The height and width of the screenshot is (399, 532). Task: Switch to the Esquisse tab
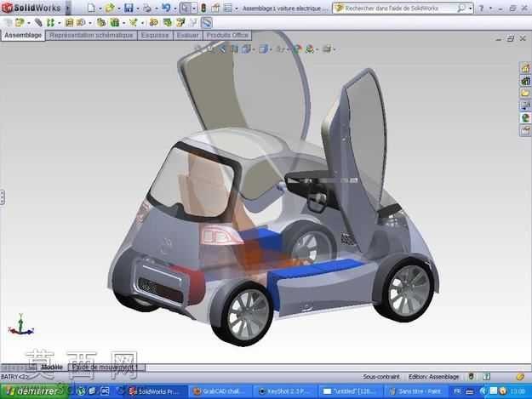(x=155, y=35)
